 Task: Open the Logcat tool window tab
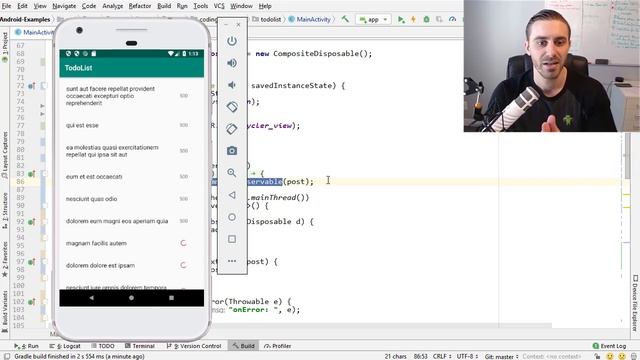[x=65, y=346]
